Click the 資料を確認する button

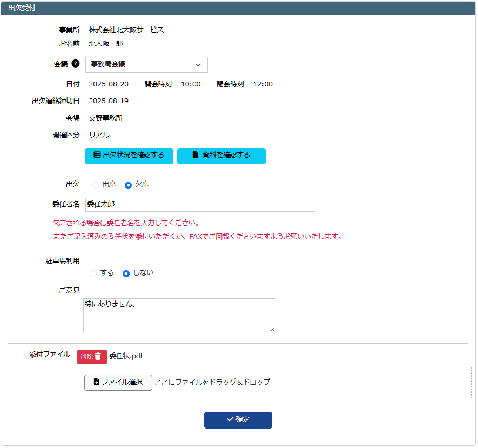pos(221,156)
